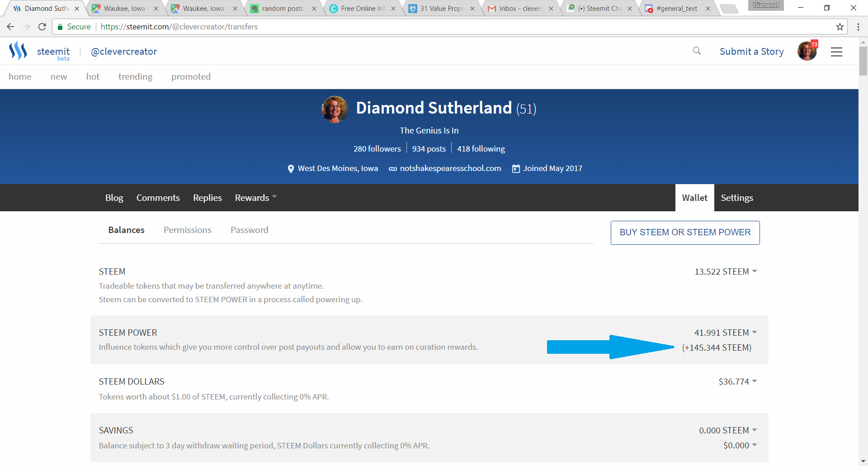The height and width of the screenshot is (466, 868).
Task: Click Diamond Sutherland profile picture
Action: [335, 109]
